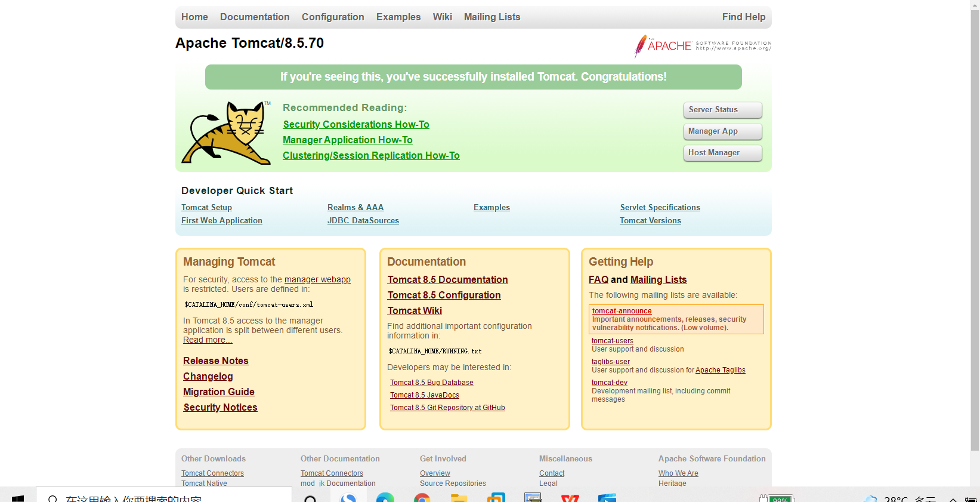
Task: Open the Wiki navigation item
Action: (x=443, y=17)
